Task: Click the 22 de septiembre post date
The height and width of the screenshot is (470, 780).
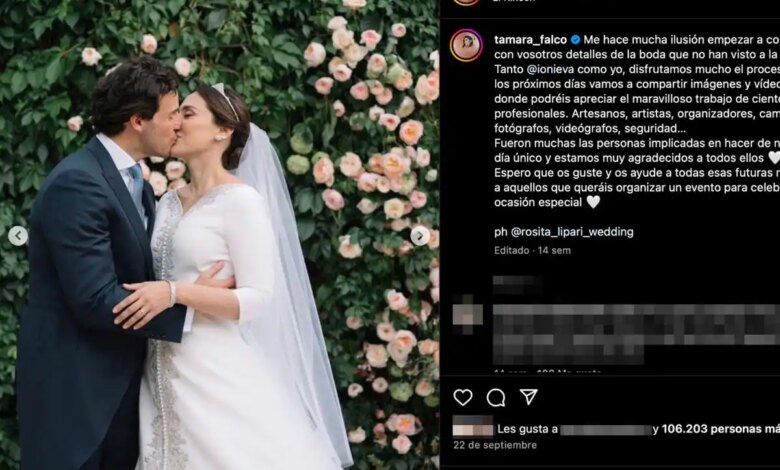Action: coord(495,445)
